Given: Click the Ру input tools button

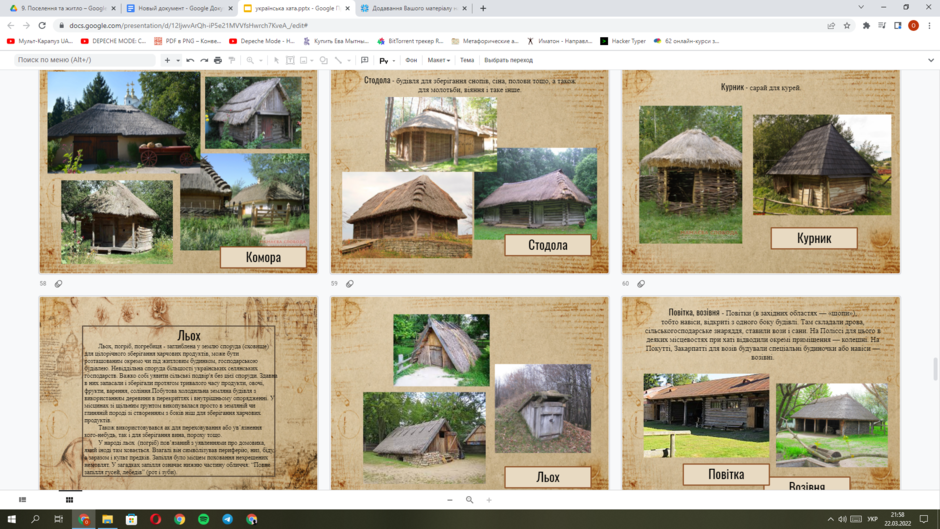Looking at the screenshot, I should pyautogui.click(x=384, y=60).
